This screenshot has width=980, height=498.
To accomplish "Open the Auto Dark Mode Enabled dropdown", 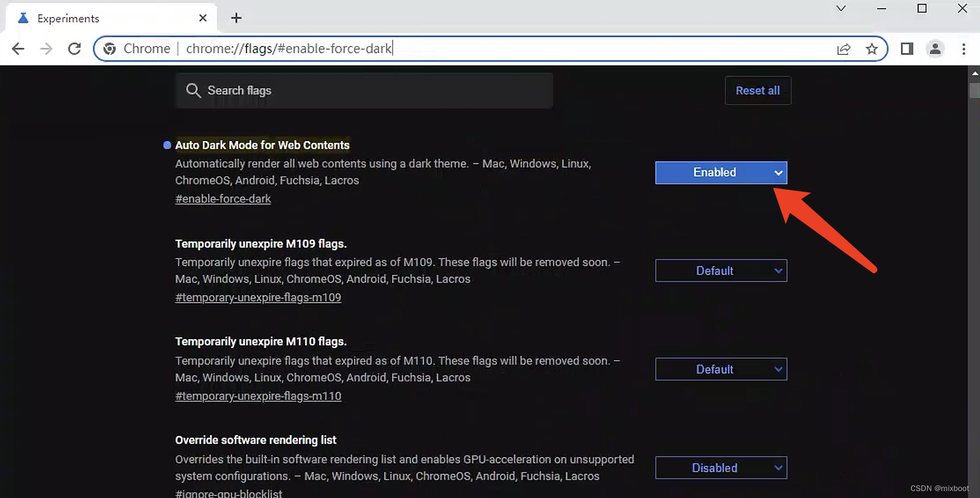I will (x=721, y=173).
